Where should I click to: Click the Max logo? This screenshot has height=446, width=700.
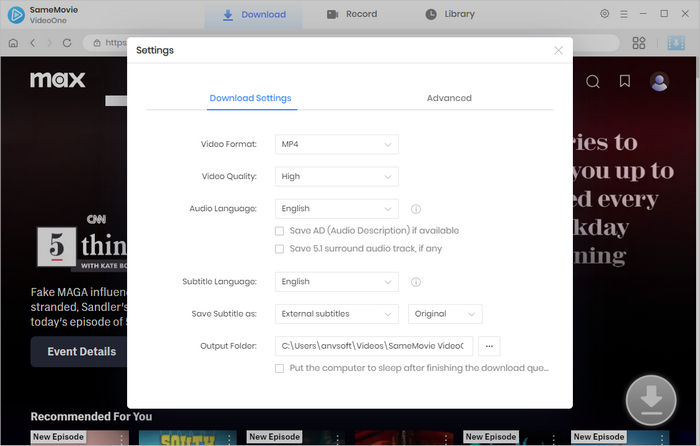tap(58, 80)
